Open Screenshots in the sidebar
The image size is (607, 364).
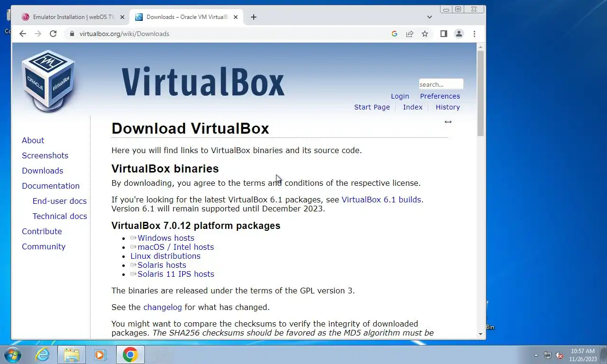[45, 155]
